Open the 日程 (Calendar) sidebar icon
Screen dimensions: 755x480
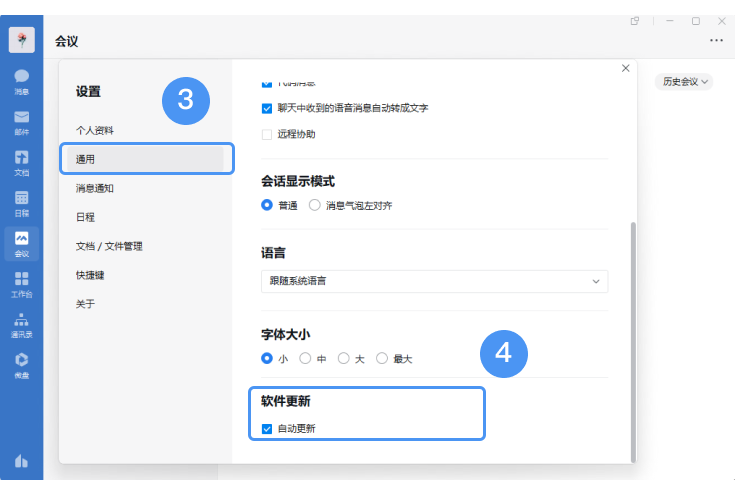(x=21, y=203)
